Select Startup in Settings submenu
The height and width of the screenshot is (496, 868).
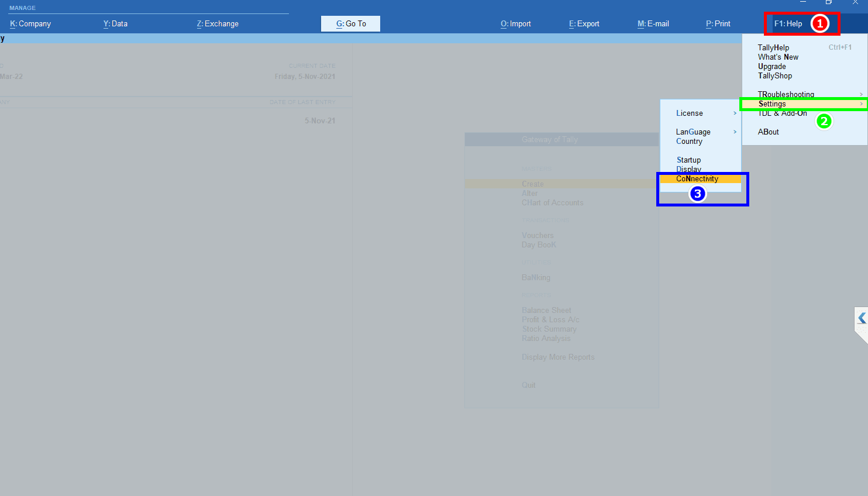pos(688,160)
